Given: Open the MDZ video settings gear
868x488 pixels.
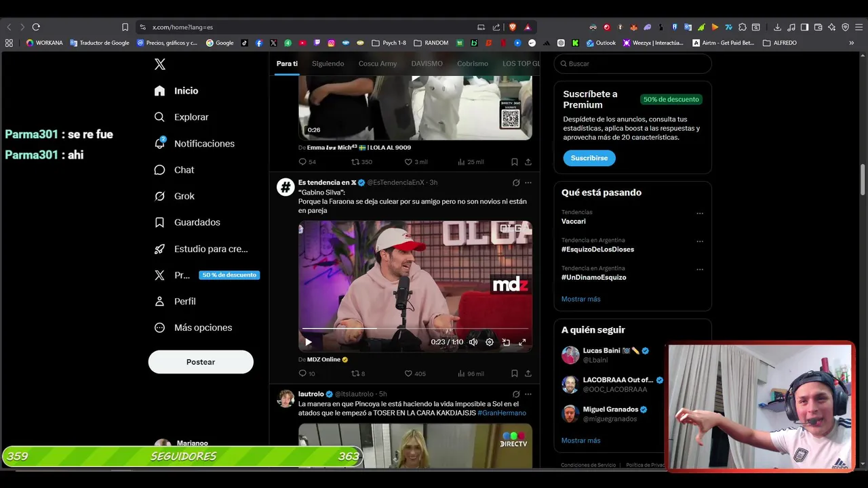Looking at the screenshot, I should pyautogui.click(x=490, y=342).
